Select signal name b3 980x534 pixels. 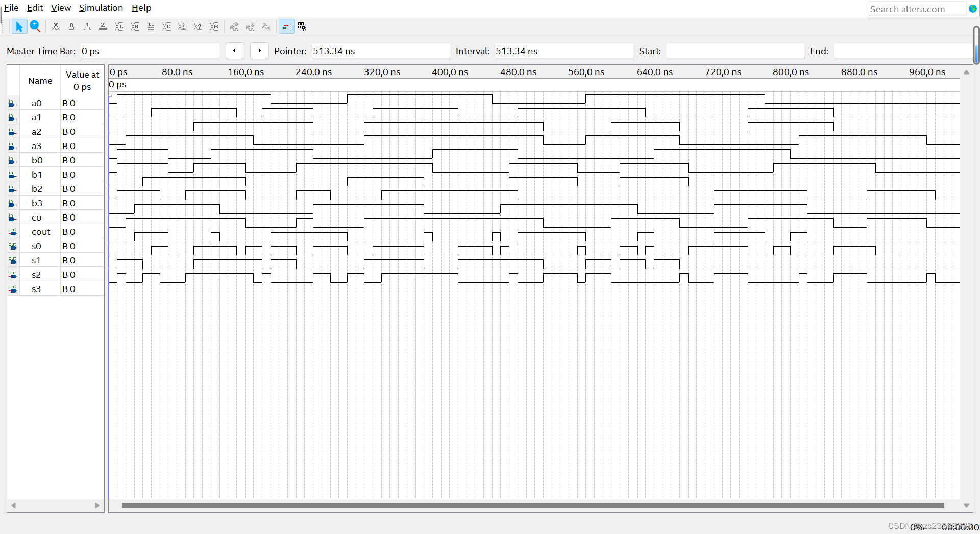[x=37, y=203]
